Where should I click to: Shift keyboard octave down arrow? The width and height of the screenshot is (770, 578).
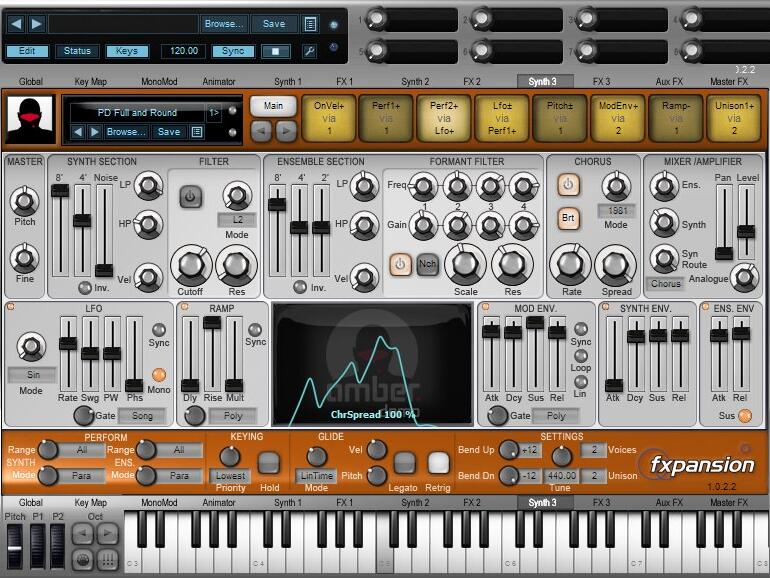tap(83, 534)
